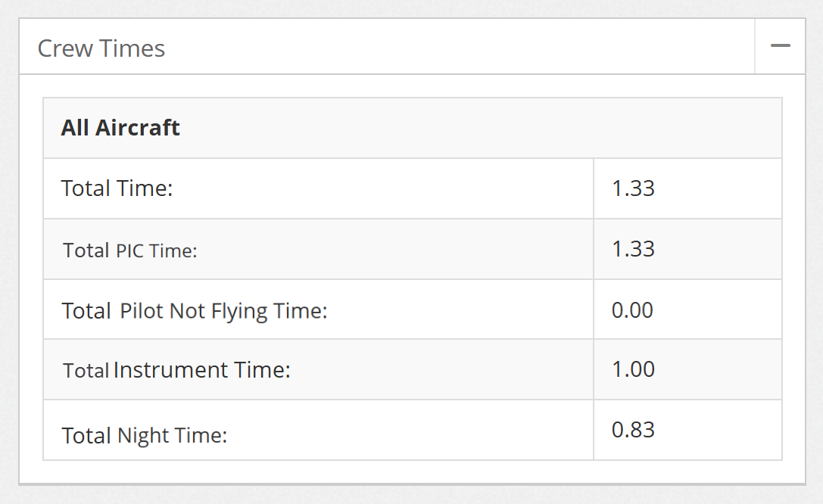Click the Instrument Time value 1.00
The width and height of the screenshot is (823, 504).
pyautogui.click(x=633, y=369)
